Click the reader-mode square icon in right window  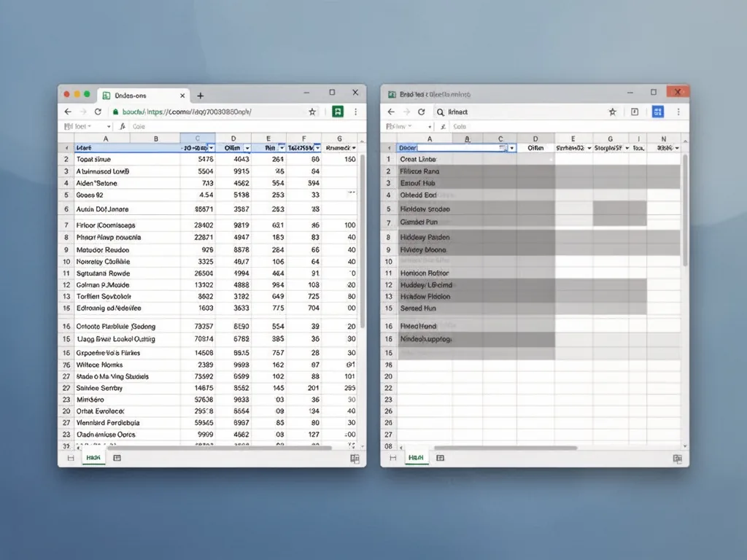tap(635, 112)
